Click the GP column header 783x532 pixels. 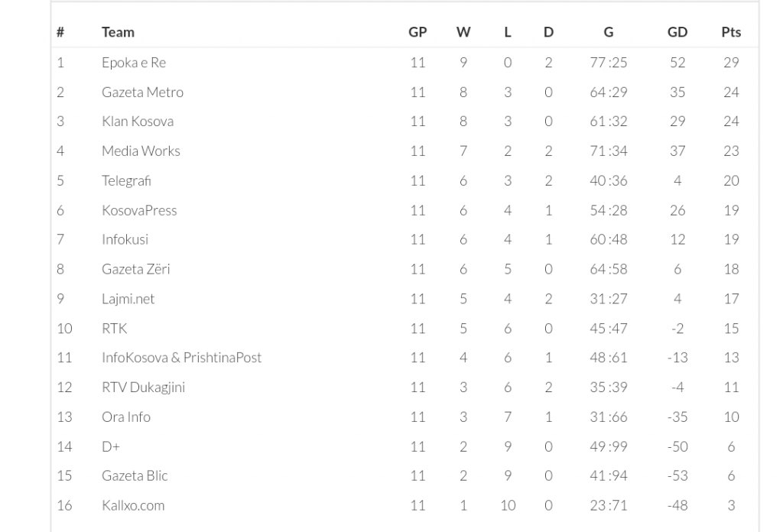417,32
